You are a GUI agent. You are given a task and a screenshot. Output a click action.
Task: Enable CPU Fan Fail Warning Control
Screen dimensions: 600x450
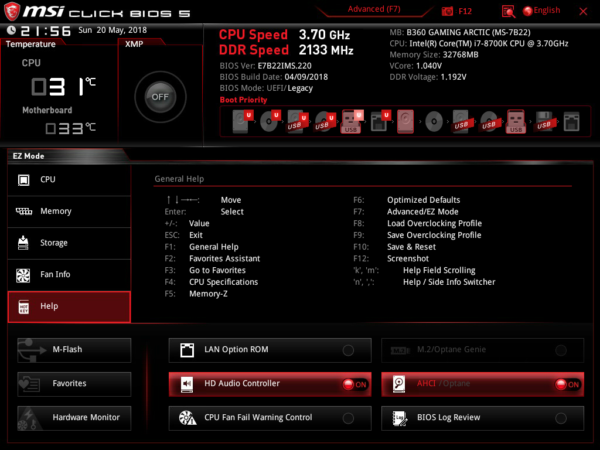click(x=348, y=418)
